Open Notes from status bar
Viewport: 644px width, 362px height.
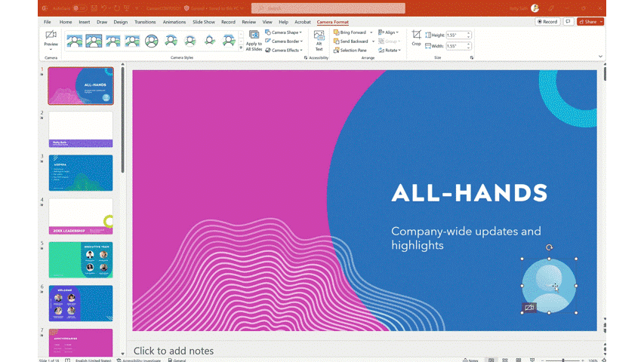pyautogui.click(x=470, y=360)
